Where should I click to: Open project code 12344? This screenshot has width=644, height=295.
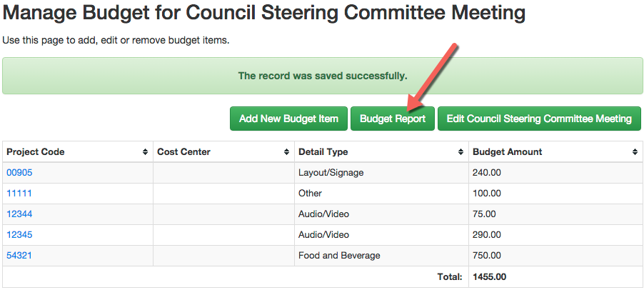coord(19,214)
